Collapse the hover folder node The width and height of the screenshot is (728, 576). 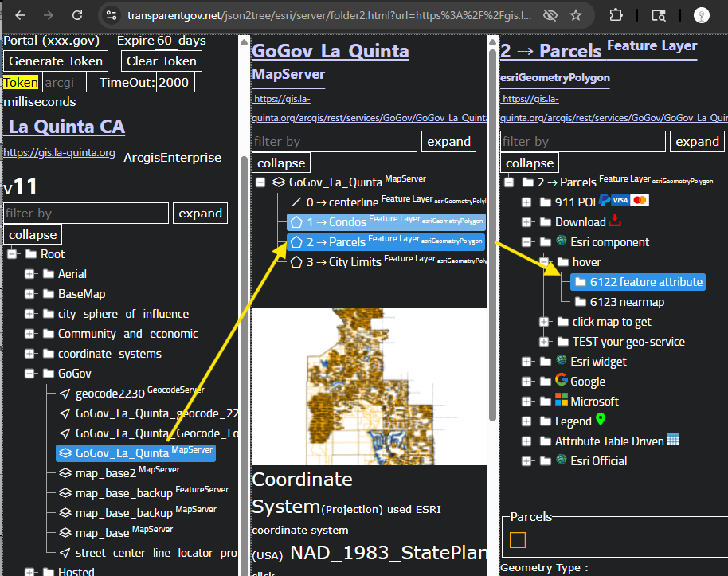[x=543, y=262]
